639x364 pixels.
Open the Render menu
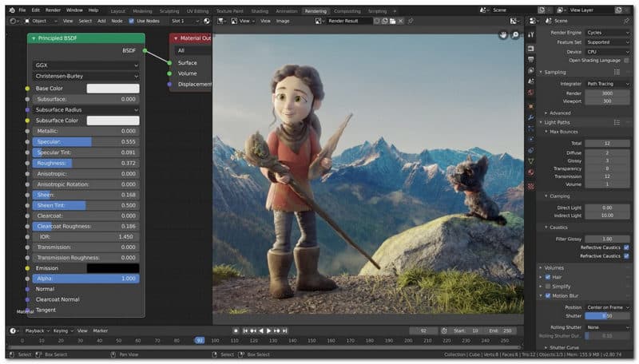pos(54,10)
